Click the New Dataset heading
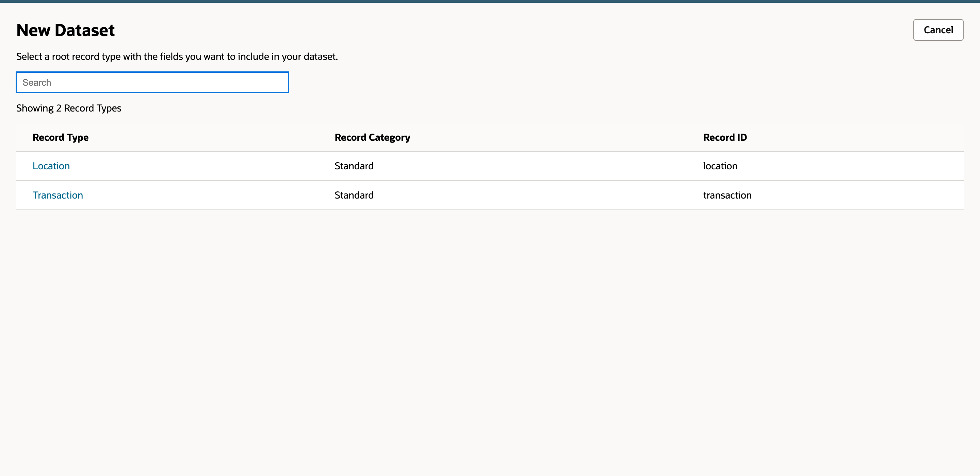This screenshot has height=476, width=980. [65, 30]
